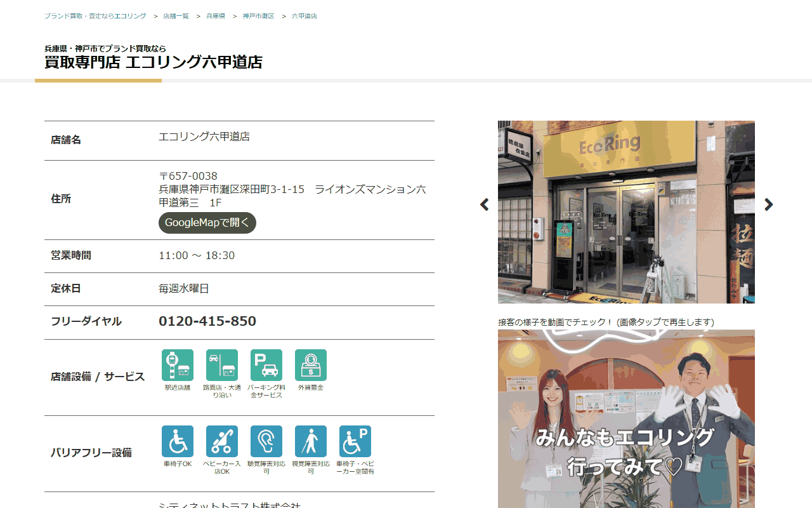Click the 視覚障害対応可 white cane icon
The image size is (812, 508).
(311, 441)
